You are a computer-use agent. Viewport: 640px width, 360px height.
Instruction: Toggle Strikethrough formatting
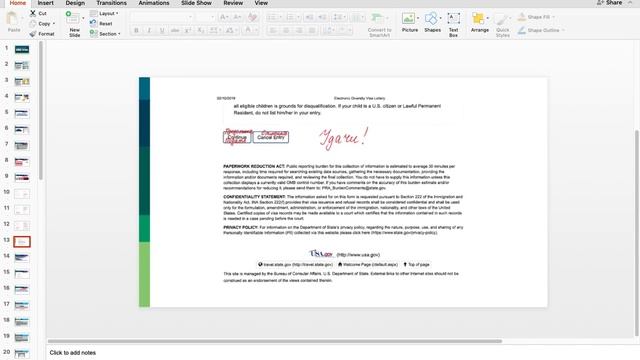click(x=175, y=30)
